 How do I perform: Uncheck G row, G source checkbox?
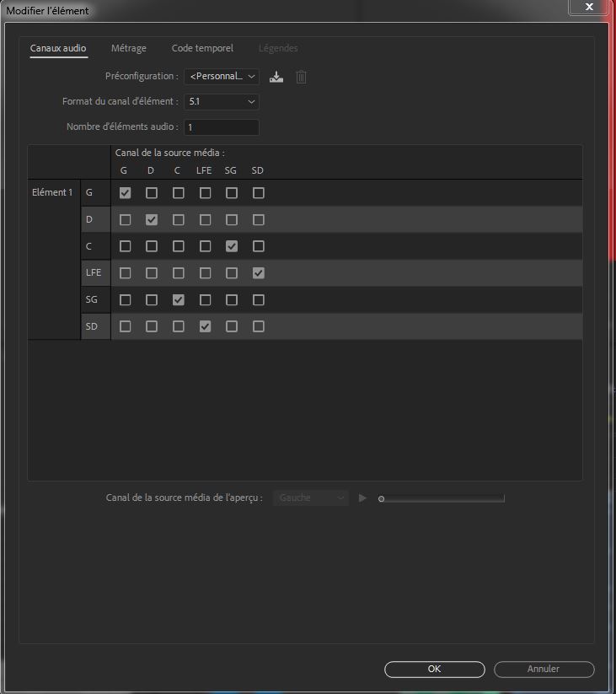pyautogui.click(x=125, y=193)
